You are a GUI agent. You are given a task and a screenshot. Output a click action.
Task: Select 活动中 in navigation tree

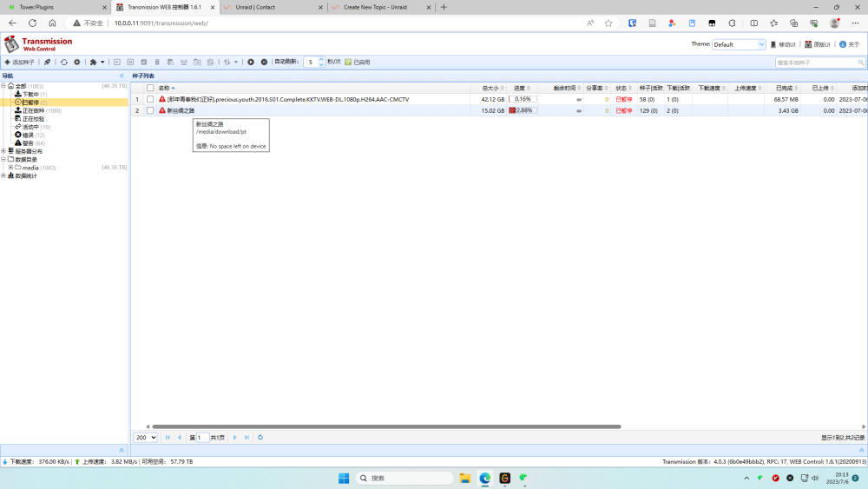32,127
